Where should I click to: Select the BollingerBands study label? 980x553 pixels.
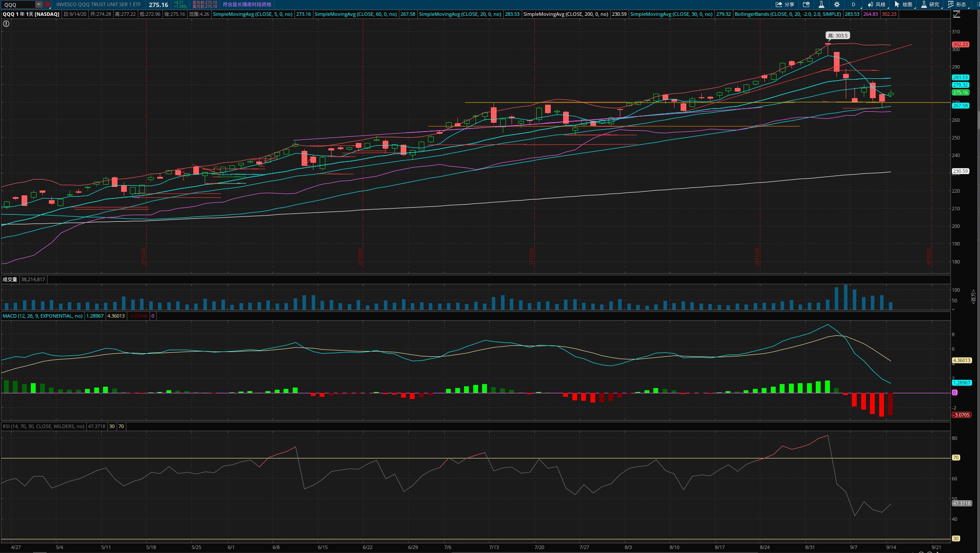[x=788, y=14]
